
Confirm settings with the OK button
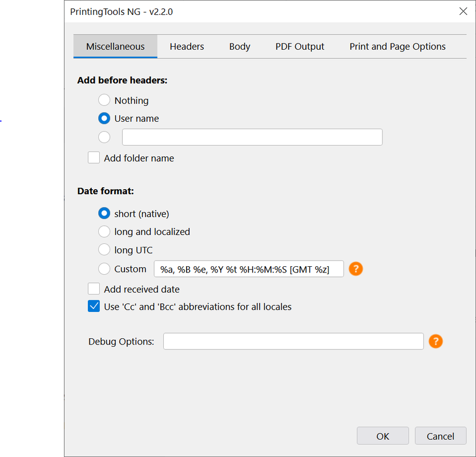[383, 436]
